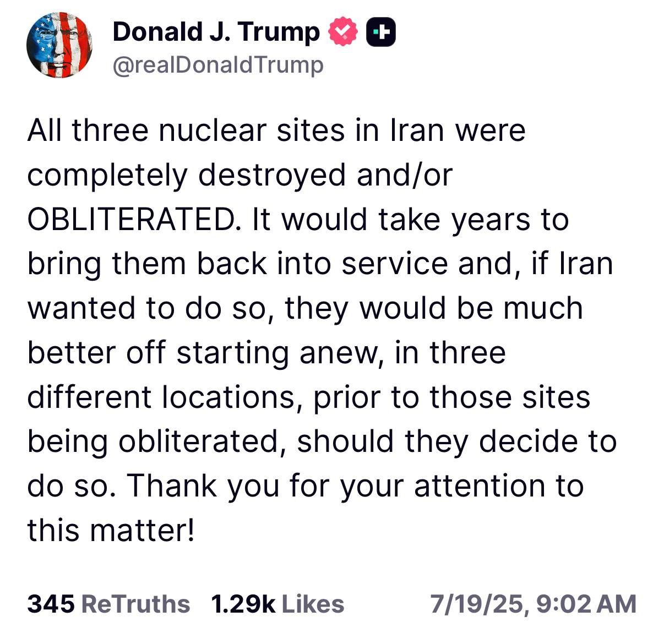This screenshot has height=644, width=664.
Task: Click the black Truth+ plus badge
Action: pyautogui.click(x=381, y=32)
